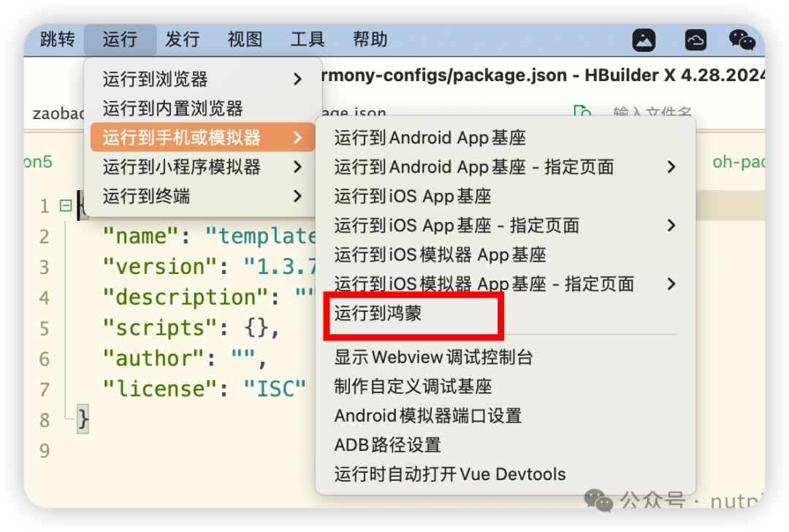Click the "name" key on line 2
This screenshot has height=532, width=789.
click(x=140, y=236)
